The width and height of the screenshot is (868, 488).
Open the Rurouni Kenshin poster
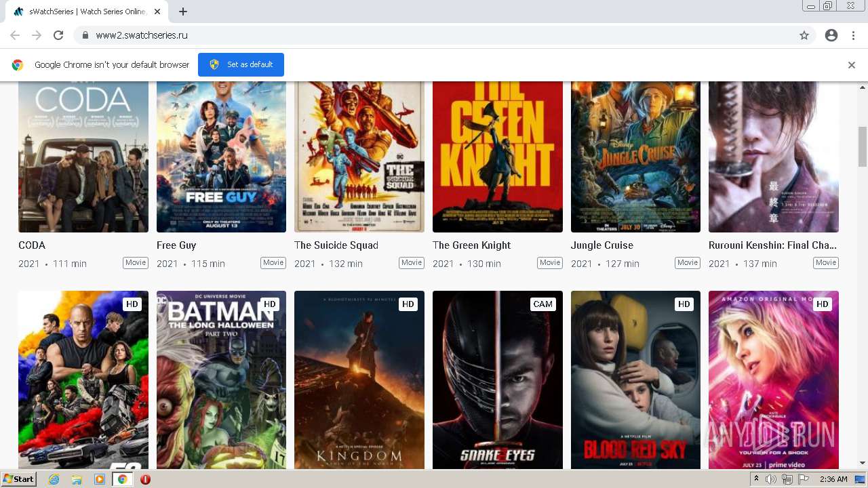pyautogui.click(x=774, y=157)
